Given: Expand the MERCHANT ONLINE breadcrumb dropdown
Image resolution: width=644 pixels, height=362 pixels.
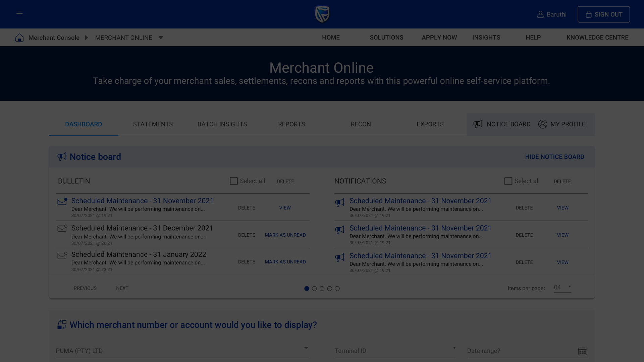Looking at the screenshot, I should click(x=161, y=38).
